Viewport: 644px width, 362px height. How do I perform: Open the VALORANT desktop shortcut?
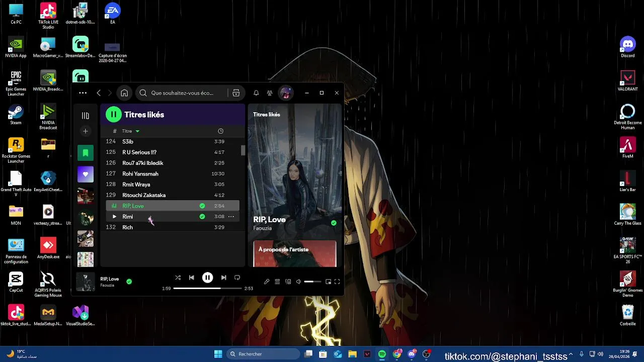pyautogui.click(x=627, y=80)
